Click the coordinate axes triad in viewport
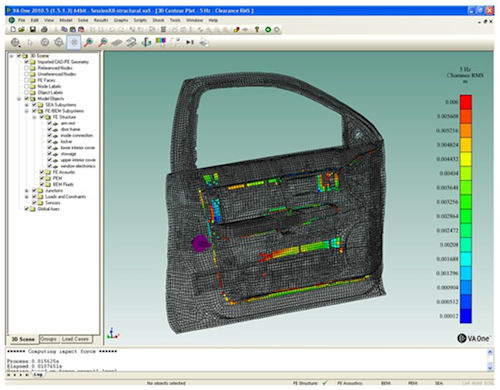Screen dimensions: 500x390 click(x=113, y=333)
